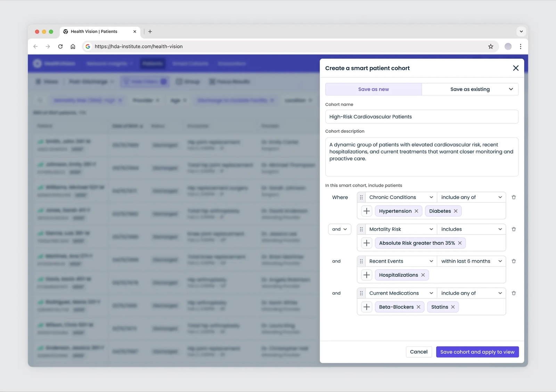Open the browser home page

click(x=73, y=47)
